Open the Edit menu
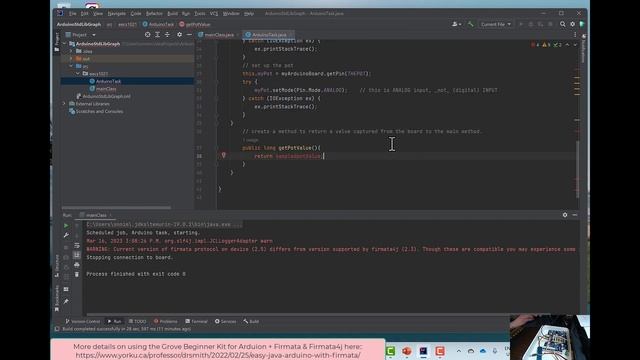Image resolution: width=640 pixels, height=360 pixels. pos(84,13)
